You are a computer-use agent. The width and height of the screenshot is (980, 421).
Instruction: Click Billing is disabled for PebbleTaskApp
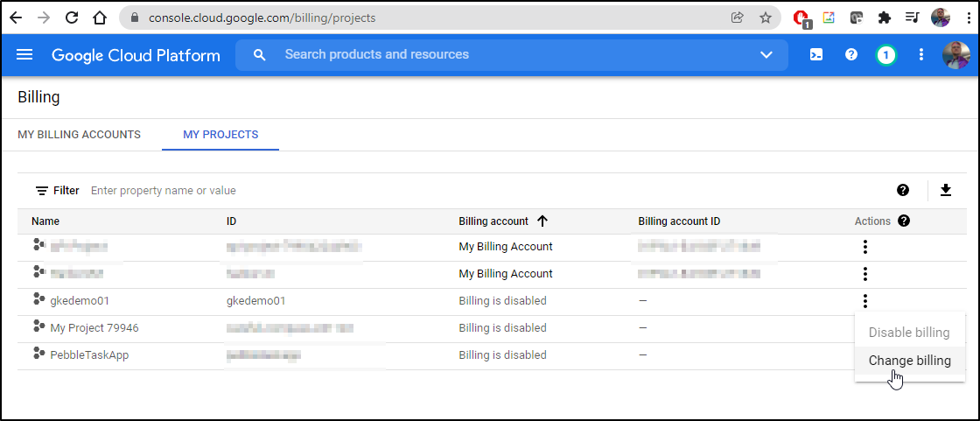[502, 354]
